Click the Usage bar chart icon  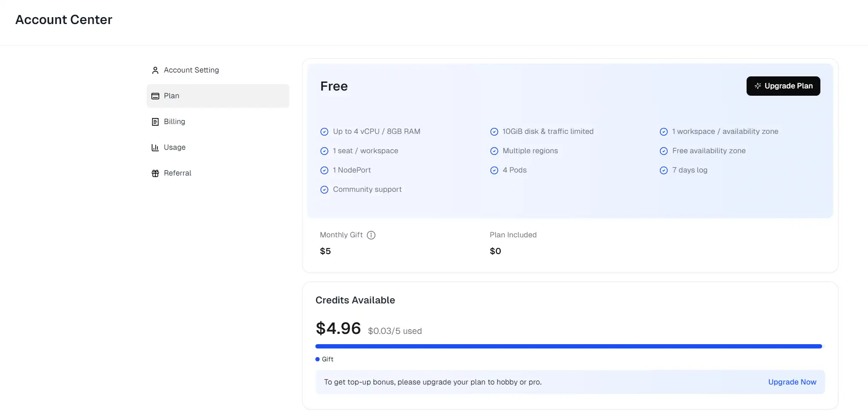point(155,148)
